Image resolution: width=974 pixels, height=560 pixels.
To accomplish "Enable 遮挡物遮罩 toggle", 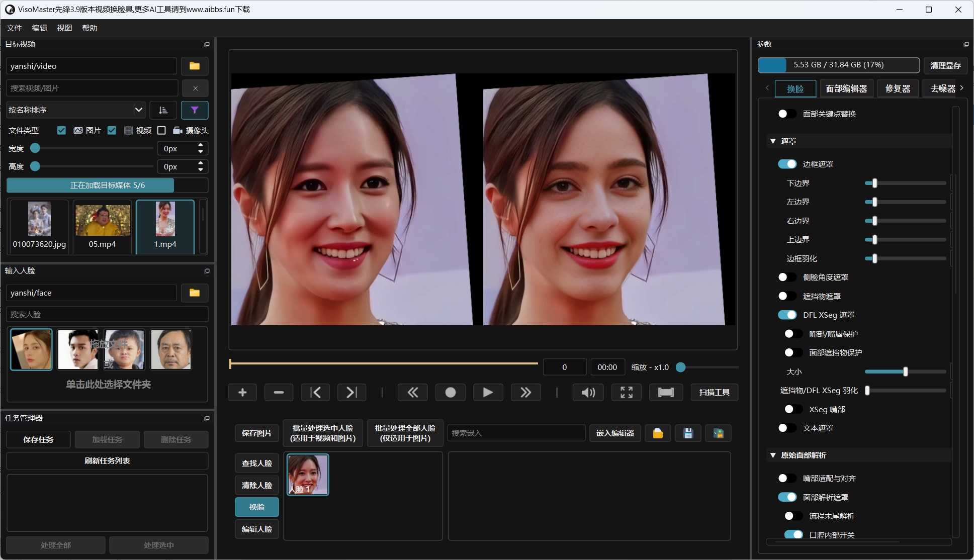I will (787, 296).
